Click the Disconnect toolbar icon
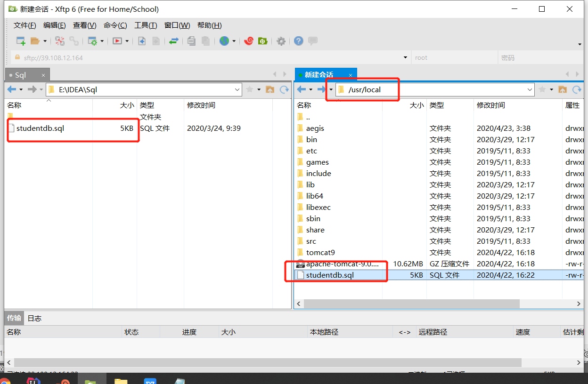 pos(60,41)
